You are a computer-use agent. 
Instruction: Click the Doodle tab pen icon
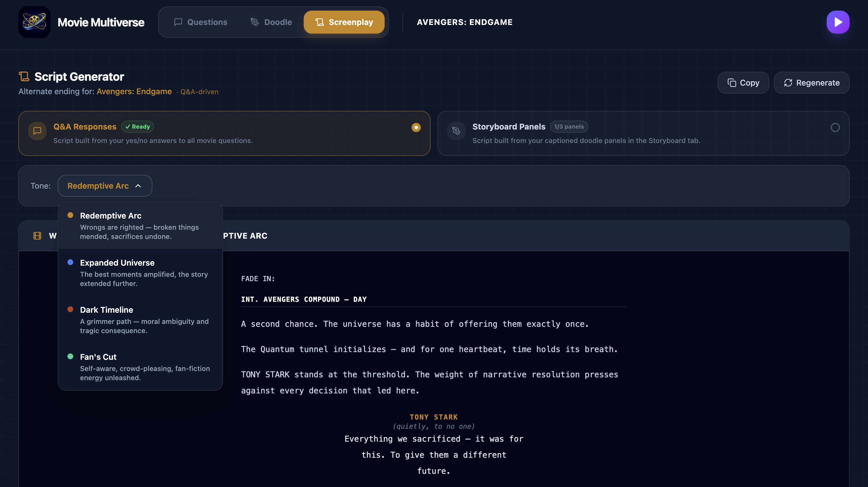255,22
